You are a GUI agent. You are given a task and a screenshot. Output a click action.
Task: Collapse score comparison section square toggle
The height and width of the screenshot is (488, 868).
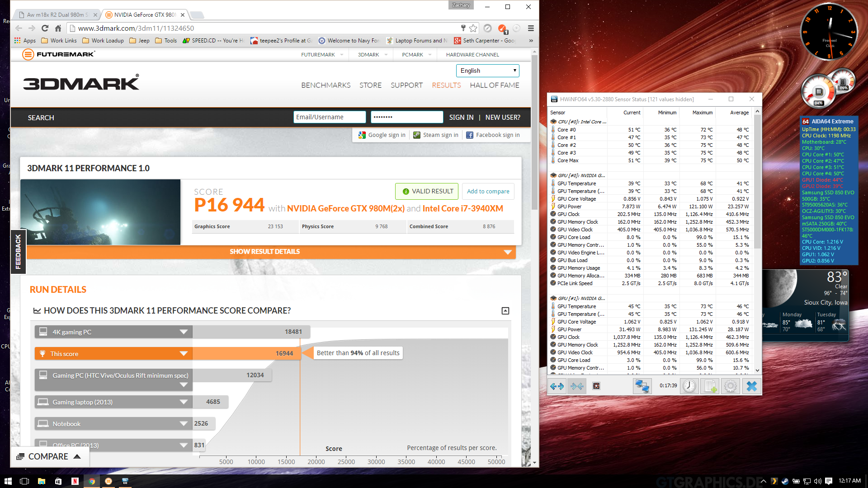(x=505, y=311)
